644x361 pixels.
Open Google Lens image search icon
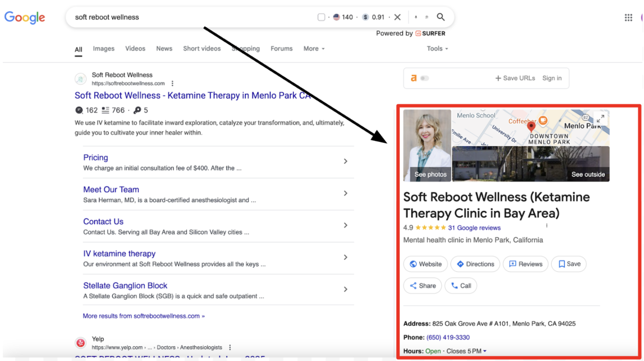tap(427, 17)
